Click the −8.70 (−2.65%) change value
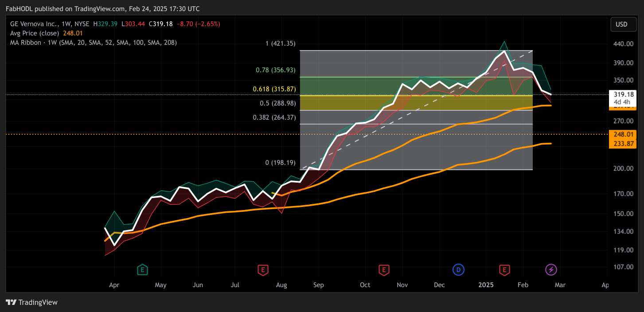The width and height of the screenshot is (644, 312). 198,24
